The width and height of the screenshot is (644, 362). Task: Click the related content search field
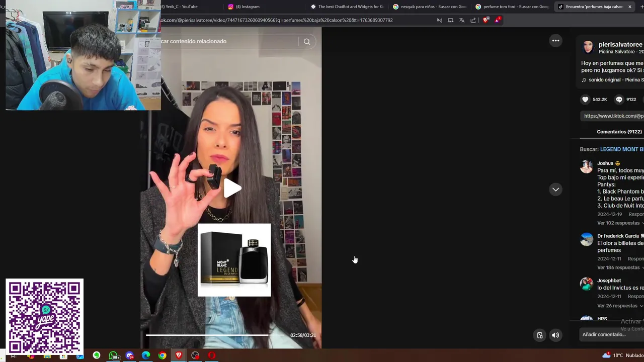[229, 42]
